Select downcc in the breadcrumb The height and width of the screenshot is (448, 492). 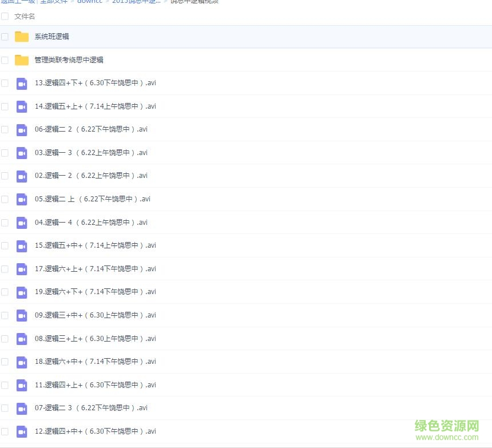coord(89,2)
